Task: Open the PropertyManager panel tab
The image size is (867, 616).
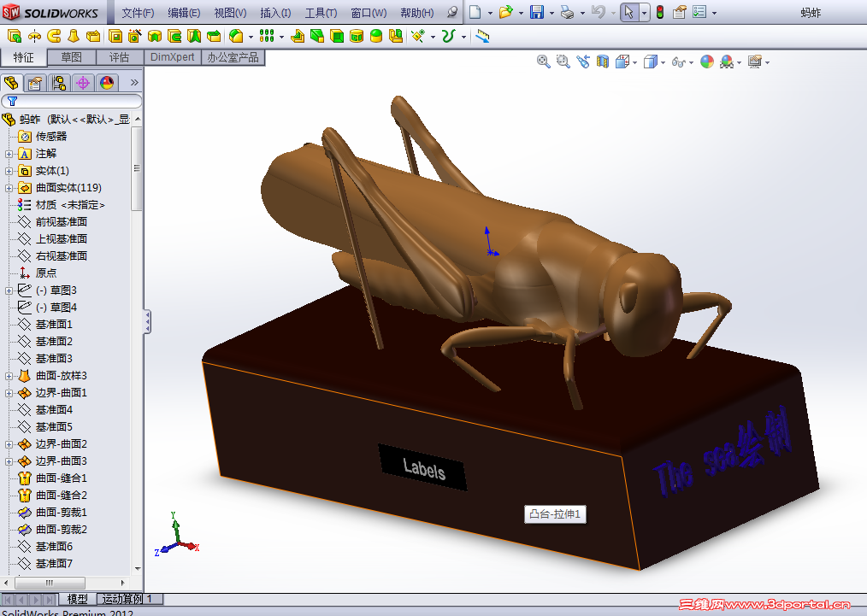Action: coord(35,83)
